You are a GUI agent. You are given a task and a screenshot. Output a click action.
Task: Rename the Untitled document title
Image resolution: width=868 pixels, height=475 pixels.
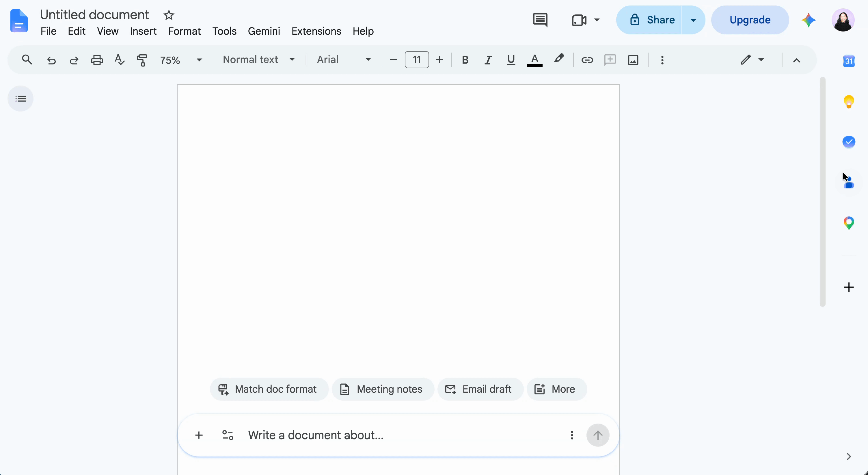click(94, 15)
